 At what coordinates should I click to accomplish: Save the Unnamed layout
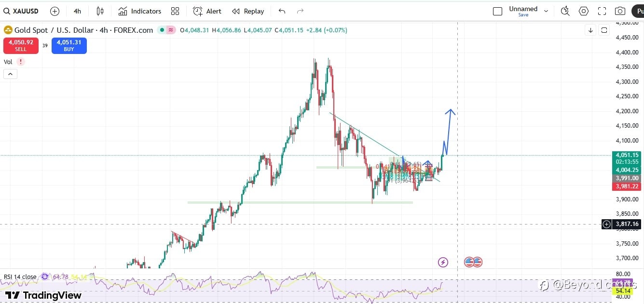pos(523,15)
